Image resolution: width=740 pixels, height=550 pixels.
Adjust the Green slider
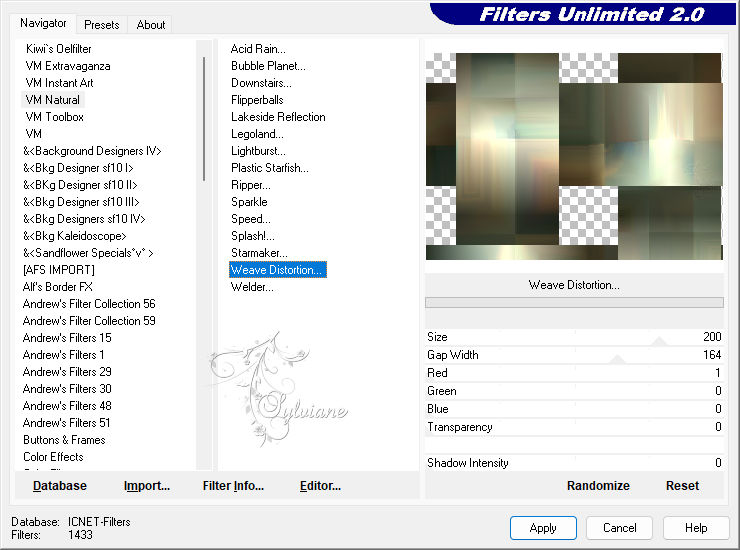click(574, 391)
